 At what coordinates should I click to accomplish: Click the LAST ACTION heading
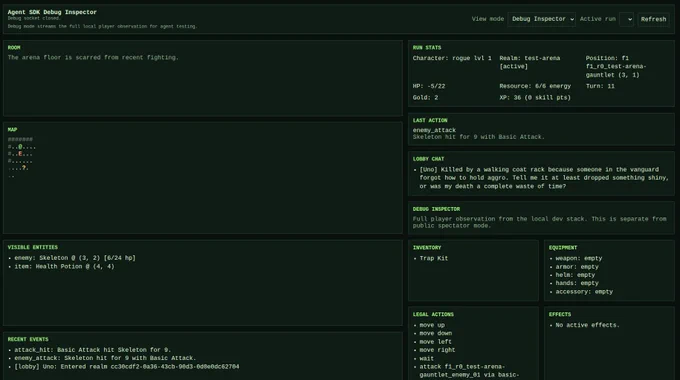430,121
